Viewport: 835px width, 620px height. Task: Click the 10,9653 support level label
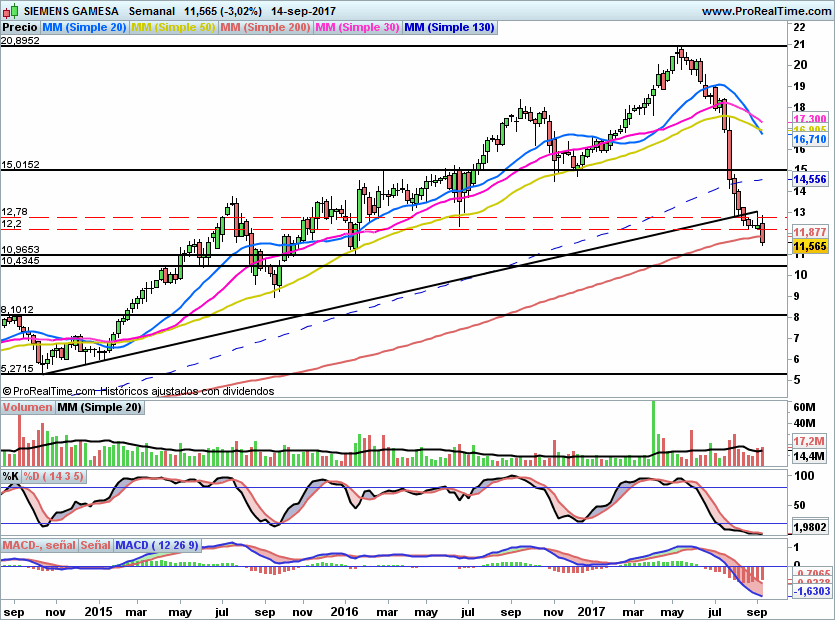(20, 249)
